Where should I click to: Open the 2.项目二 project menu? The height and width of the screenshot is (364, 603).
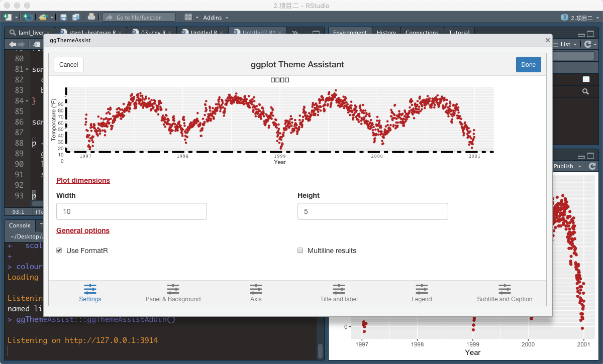[580, 18]
